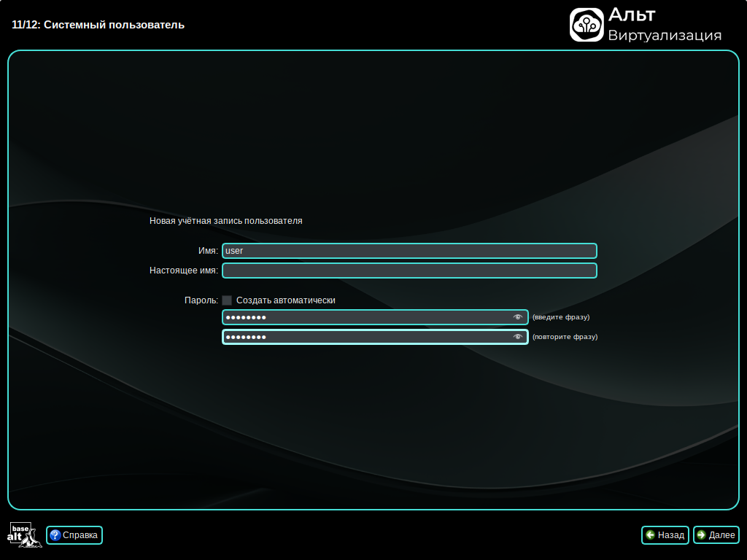Viewport: 747px width, 560px height.
Task: Open help with the 'Справка' button
Action: pyautogui.click(x=74, y=535)
